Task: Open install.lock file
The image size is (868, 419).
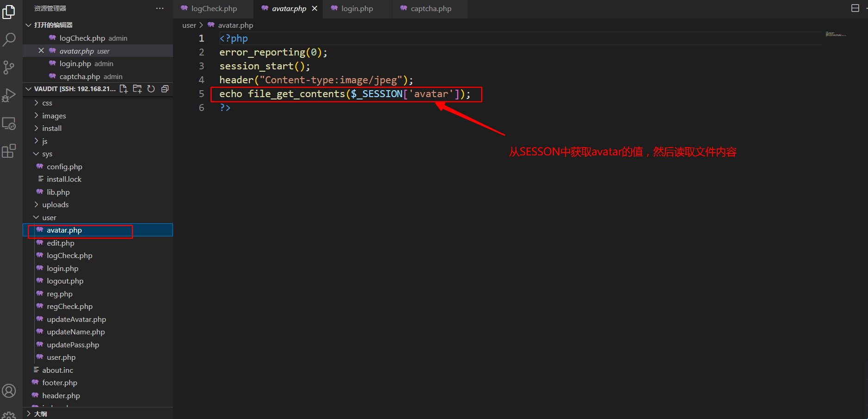Action: point(98,179)
